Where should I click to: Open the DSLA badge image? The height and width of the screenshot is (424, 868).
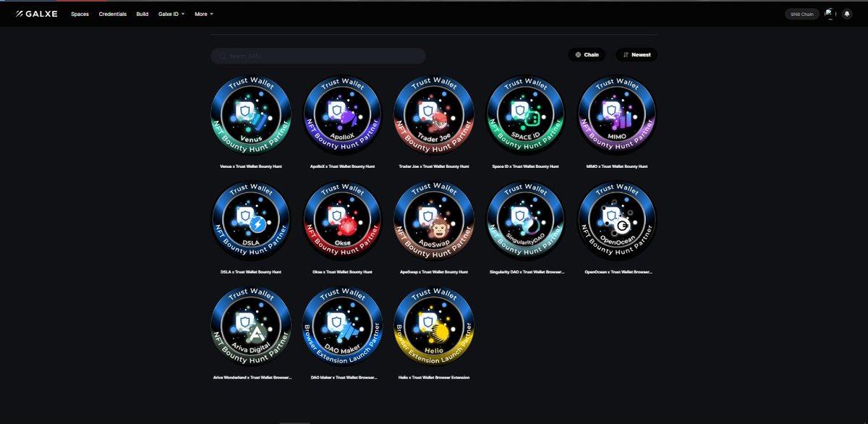[x=251, y=220]
